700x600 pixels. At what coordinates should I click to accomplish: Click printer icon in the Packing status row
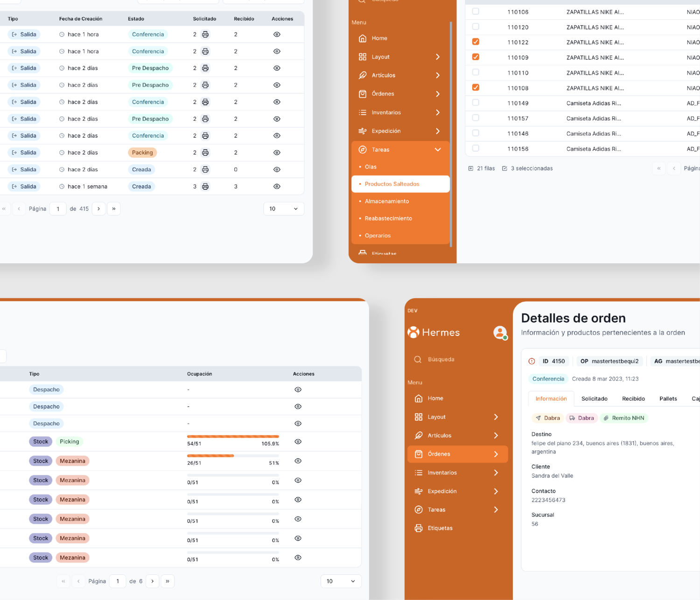pos(205,153)
